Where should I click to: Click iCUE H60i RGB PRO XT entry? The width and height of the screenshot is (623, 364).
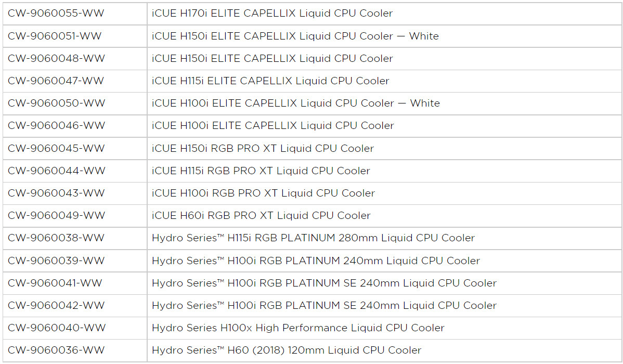(261, 215)
